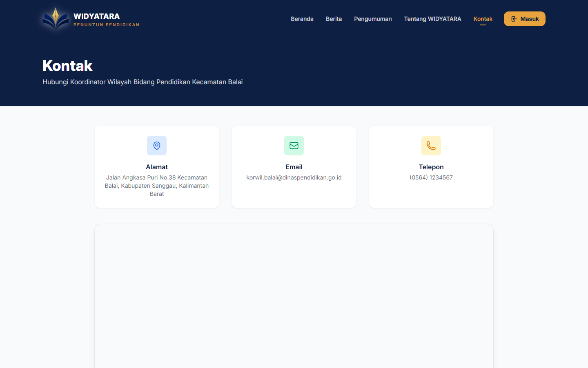Click the WIDYATARA site title text
Image resolution: width=588 pixels, height=368 pixels.
point(96,16)
